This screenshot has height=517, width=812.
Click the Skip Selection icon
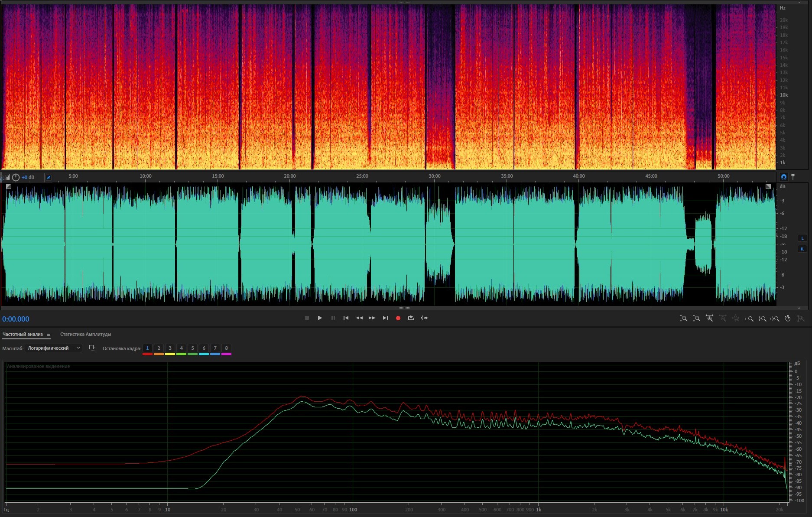(424, 318)
